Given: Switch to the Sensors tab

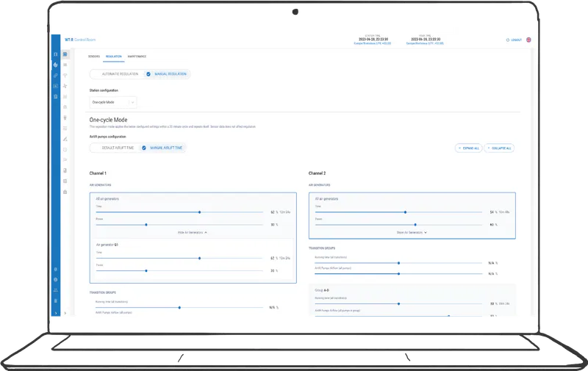Looking at the screenshot, I should [x=93, y=56].
